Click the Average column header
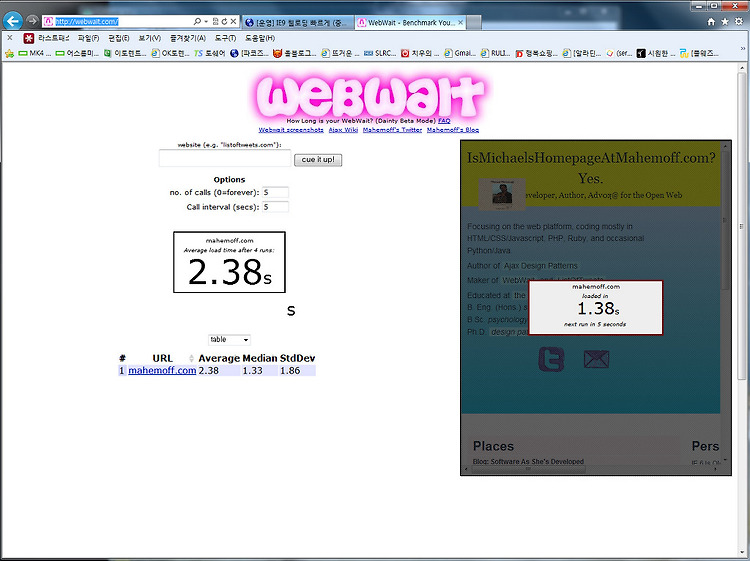The width and height of the screenshot is (750, 561). point(219,358)
